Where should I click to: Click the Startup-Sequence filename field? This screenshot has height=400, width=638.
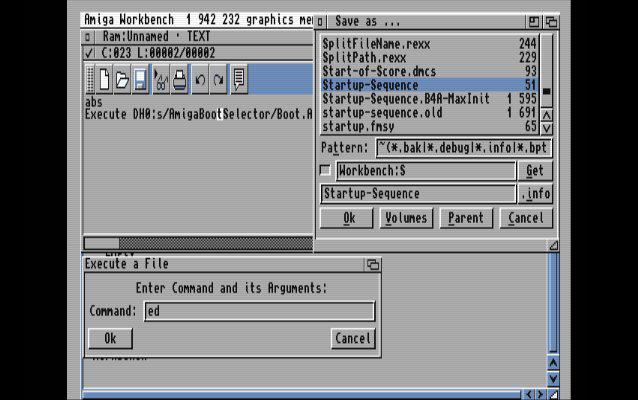tap(418, 193)
